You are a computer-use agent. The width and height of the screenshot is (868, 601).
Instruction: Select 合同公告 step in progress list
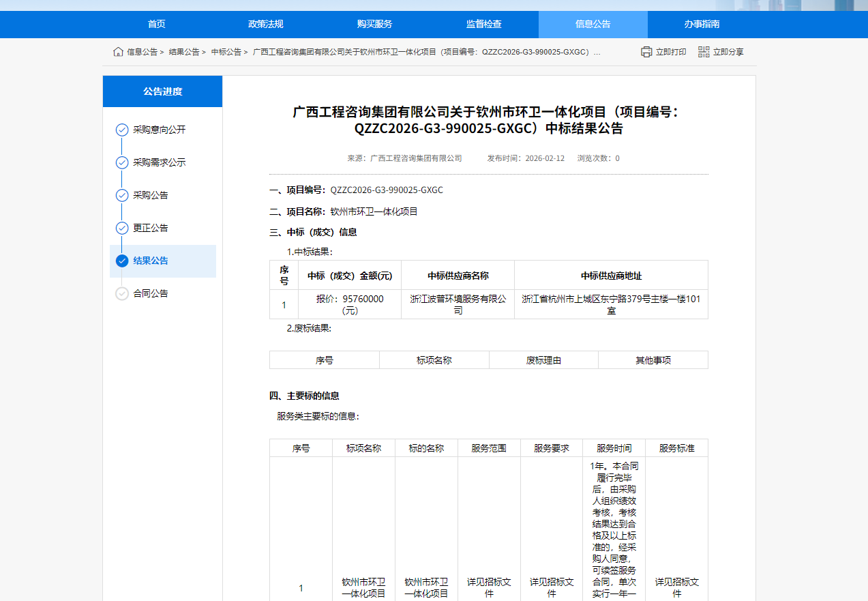(x=151, y=293)
